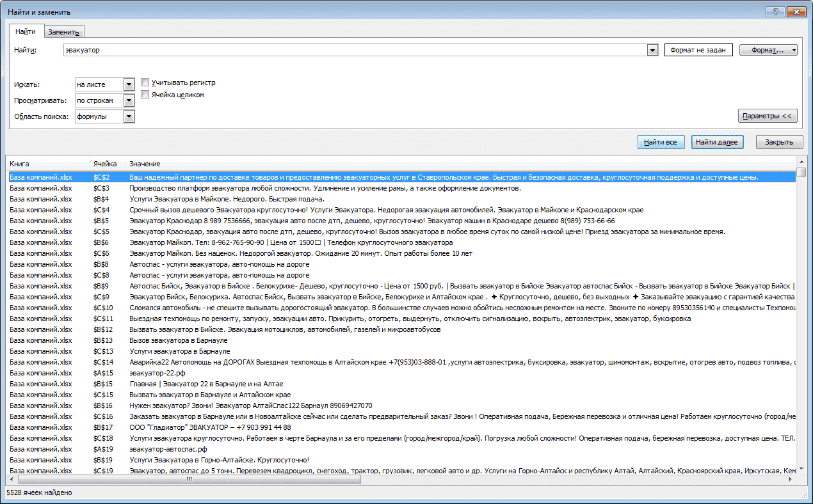Viewport: 813px width, 504px height.
Task: Select the result 'Вызвать эвакуатор в Бийске. Эвакуация мотоциклов'
Action: tap(401, 329)
